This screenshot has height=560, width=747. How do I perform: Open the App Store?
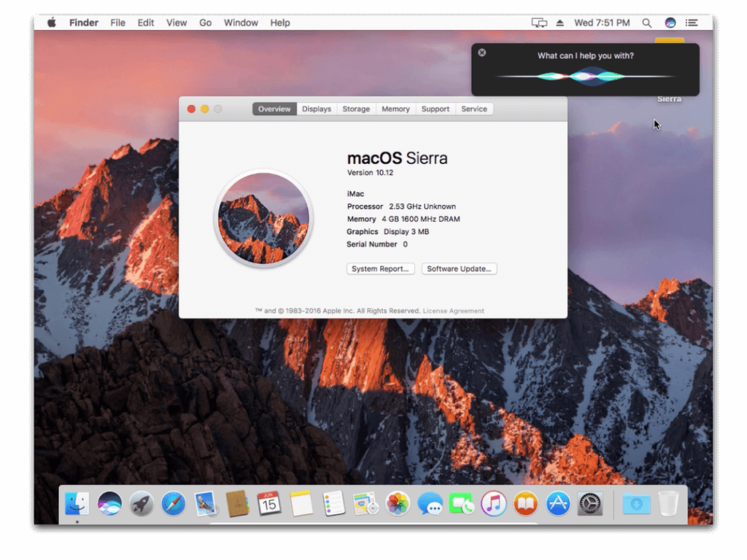point(558,502)
